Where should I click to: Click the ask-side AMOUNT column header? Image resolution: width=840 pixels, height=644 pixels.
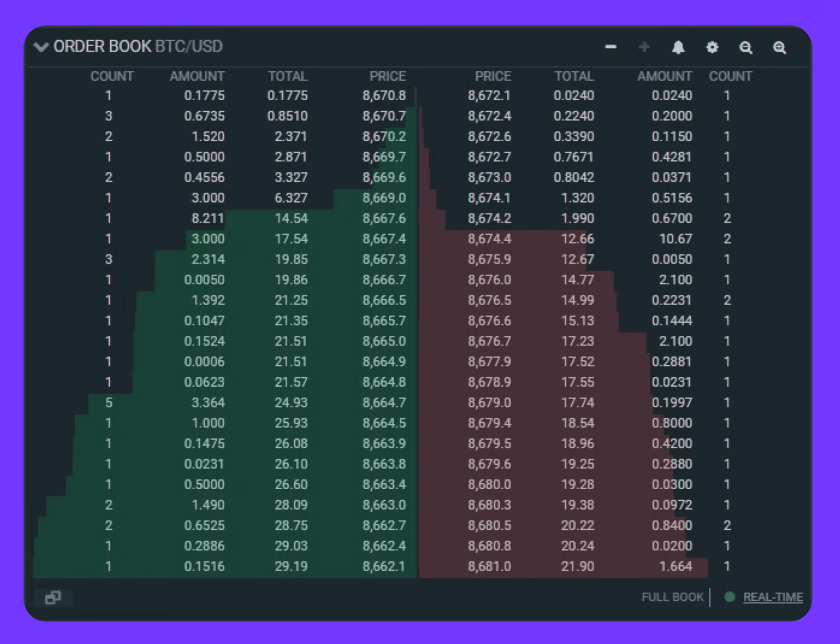point(664,76)
